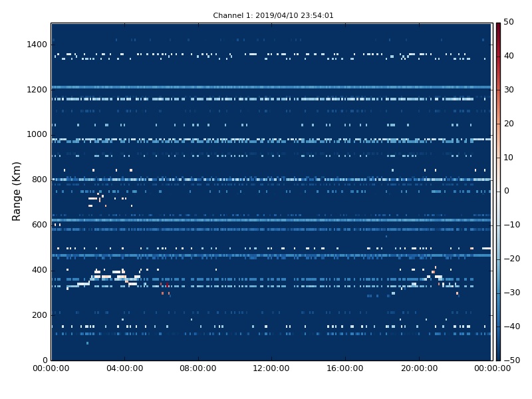Click the colorbar label 10

tap(509, 158)
